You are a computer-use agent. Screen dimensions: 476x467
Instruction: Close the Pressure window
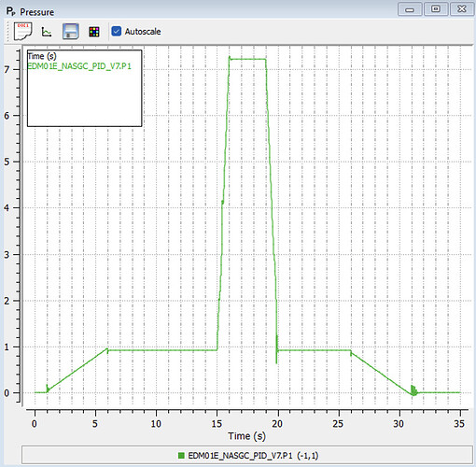coord(462,9)
